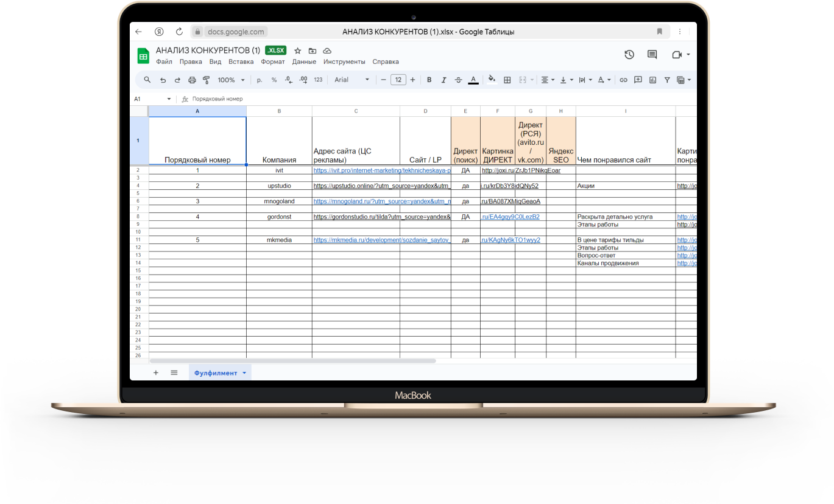Viewport: 834px width, 504px height.
Task: Open the browser three-dot menu
Action: click(x=680, y=32)
